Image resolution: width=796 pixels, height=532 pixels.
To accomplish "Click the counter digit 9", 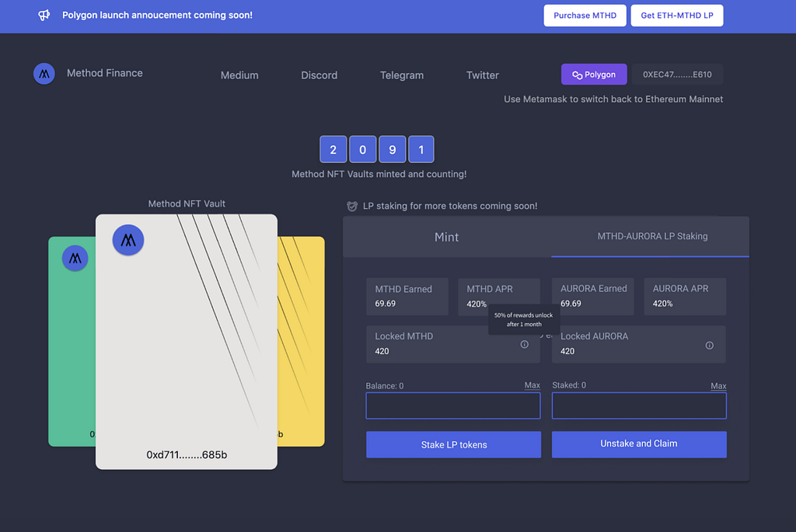I will click(x=392, y=150).
